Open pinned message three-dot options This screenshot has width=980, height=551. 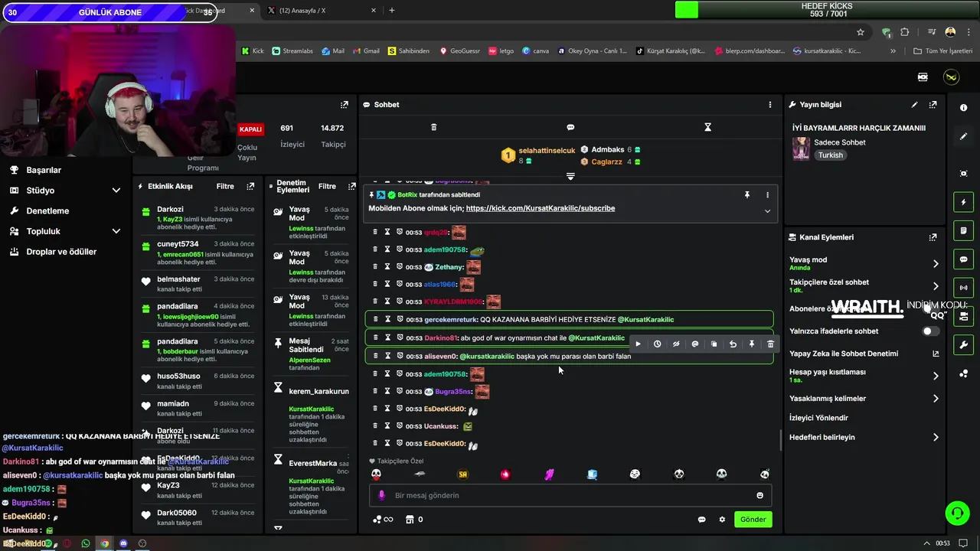767,195
